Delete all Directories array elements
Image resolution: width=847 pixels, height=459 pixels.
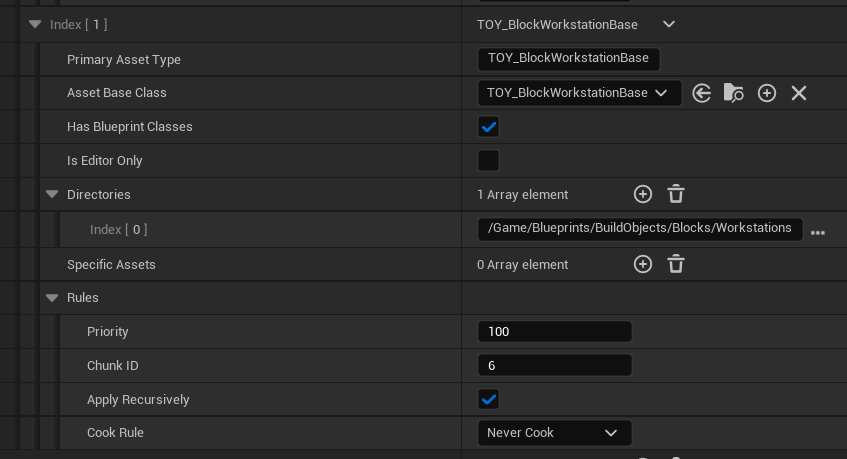click(x=676, y=194)
